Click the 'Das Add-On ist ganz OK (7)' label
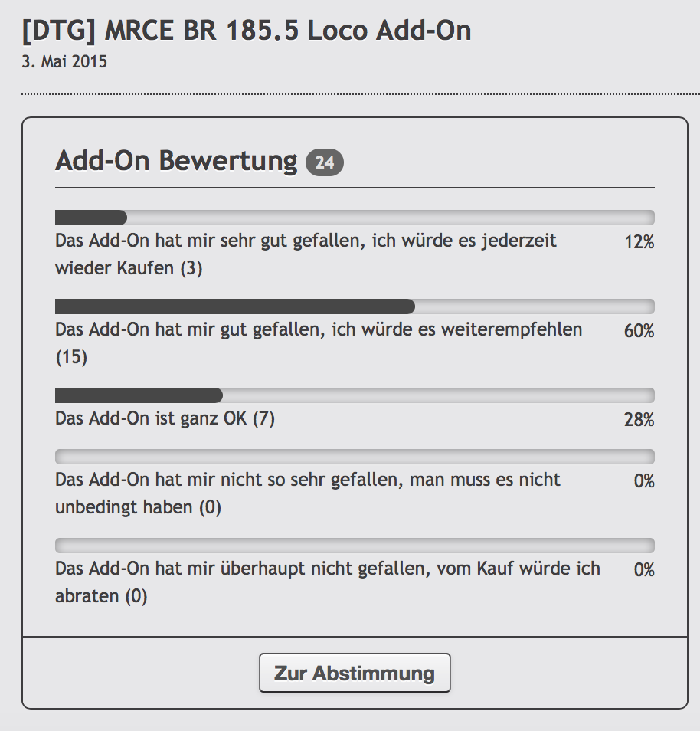 [165, 419]
